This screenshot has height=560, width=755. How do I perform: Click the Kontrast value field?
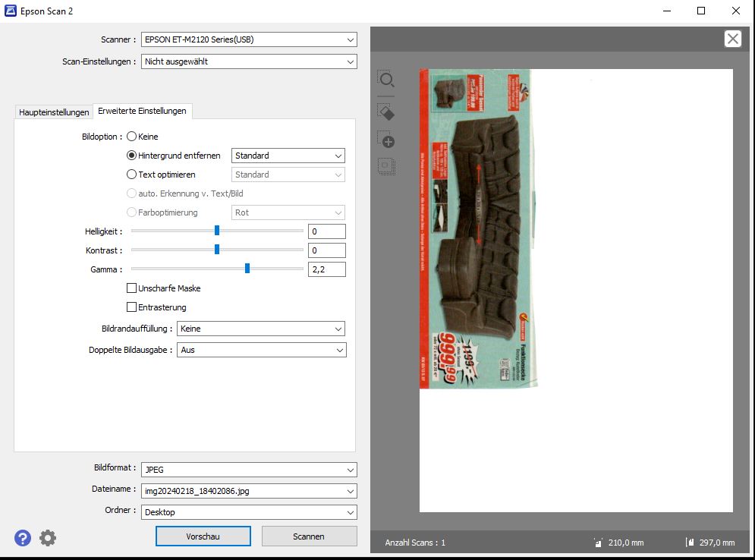[327, 250]
